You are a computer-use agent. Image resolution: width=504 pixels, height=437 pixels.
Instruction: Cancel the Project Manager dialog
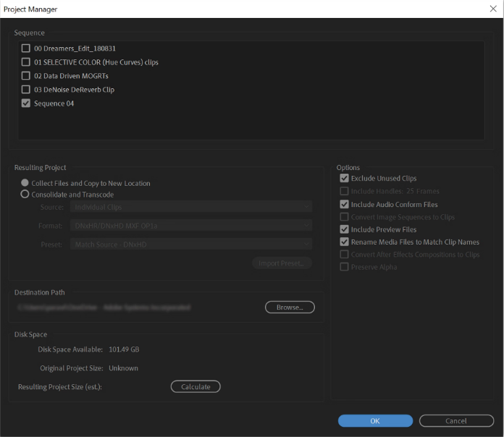456,421
